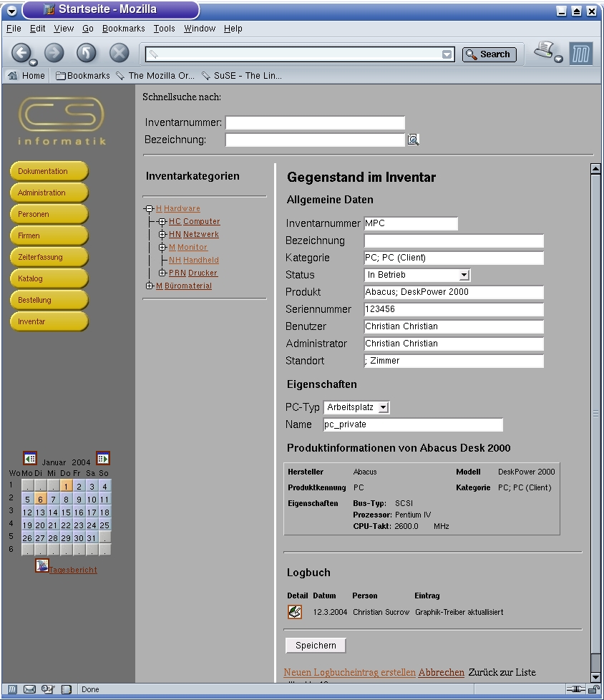Click the security lock icon in status bar
Screen dimensions: 604x700
593,689
